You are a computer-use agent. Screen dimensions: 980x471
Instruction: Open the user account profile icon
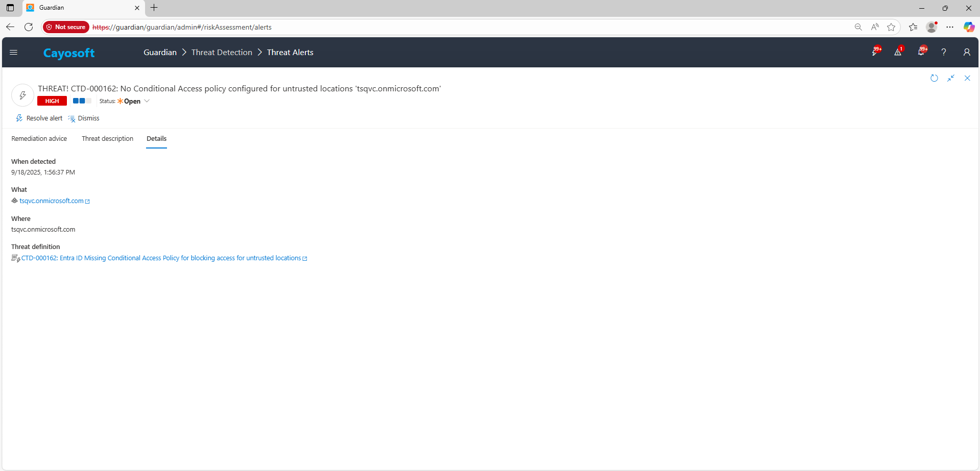point(967,52)
